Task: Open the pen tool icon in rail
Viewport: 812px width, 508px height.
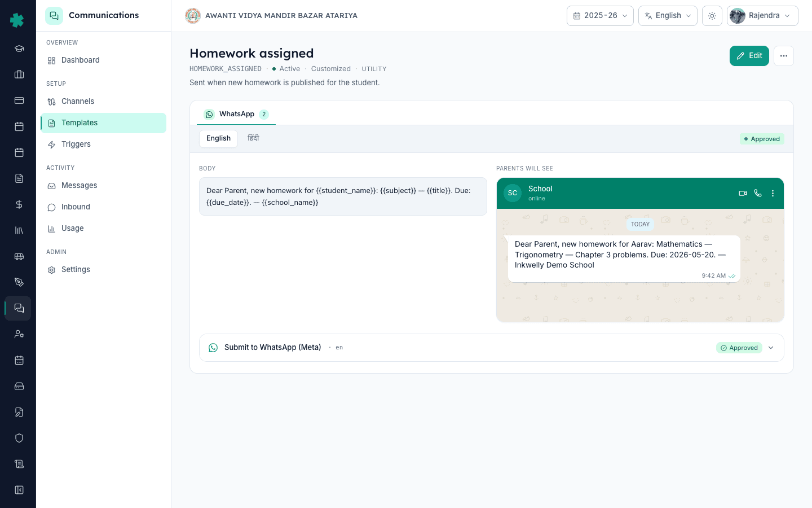Action: coord(19,282)
